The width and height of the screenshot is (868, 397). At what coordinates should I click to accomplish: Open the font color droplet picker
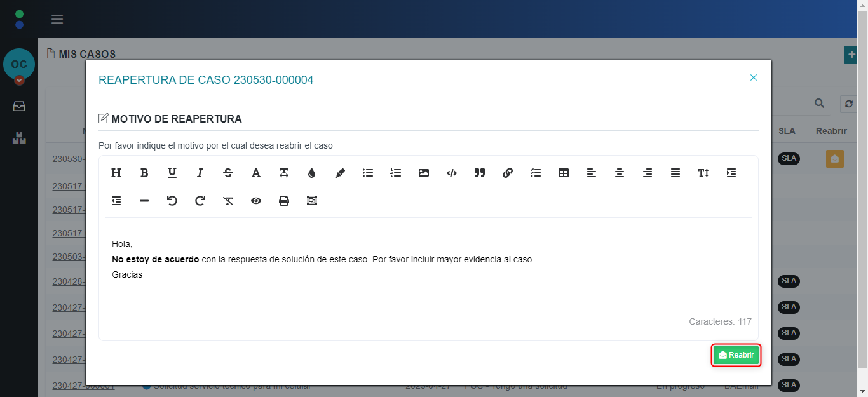312,173
